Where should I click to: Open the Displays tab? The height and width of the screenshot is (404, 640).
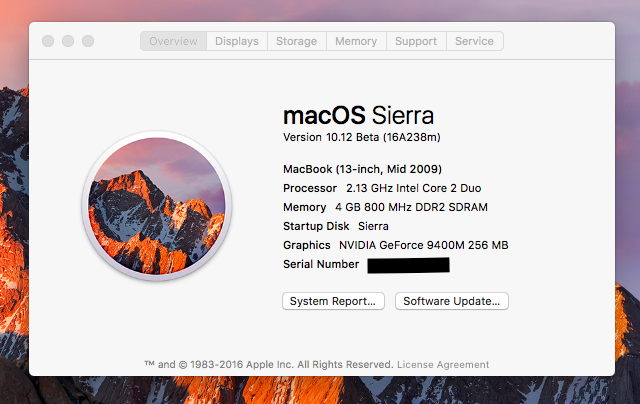click(237, 41)
